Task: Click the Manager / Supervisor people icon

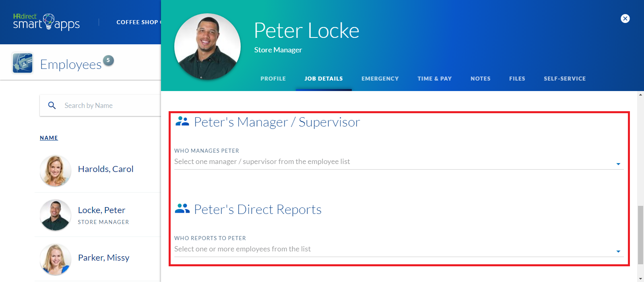Action: 182,121
